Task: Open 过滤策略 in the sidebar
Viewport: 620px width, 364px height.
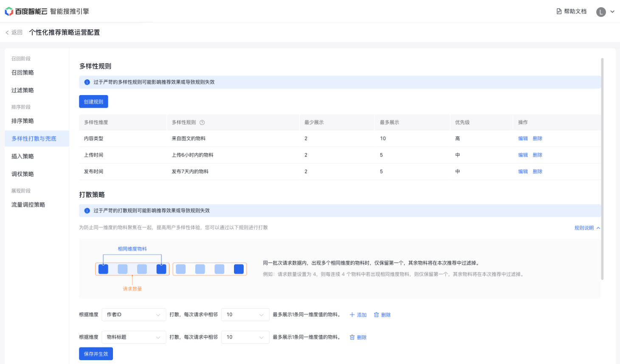Action: click(x=37, y=90)
